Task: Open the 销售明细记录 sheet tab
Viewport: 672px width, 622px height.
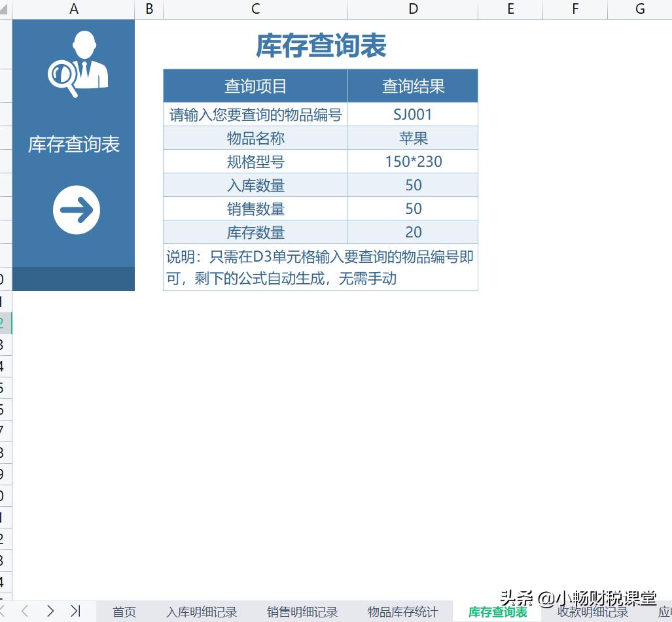Action: (x=301, y=612)
